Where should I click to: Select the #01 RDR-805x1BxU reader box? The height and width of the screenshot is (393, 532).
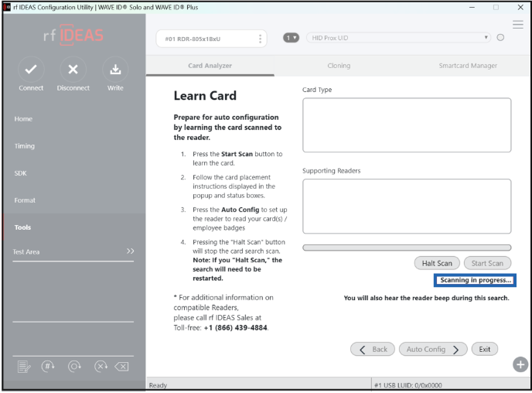click(211, 39)
